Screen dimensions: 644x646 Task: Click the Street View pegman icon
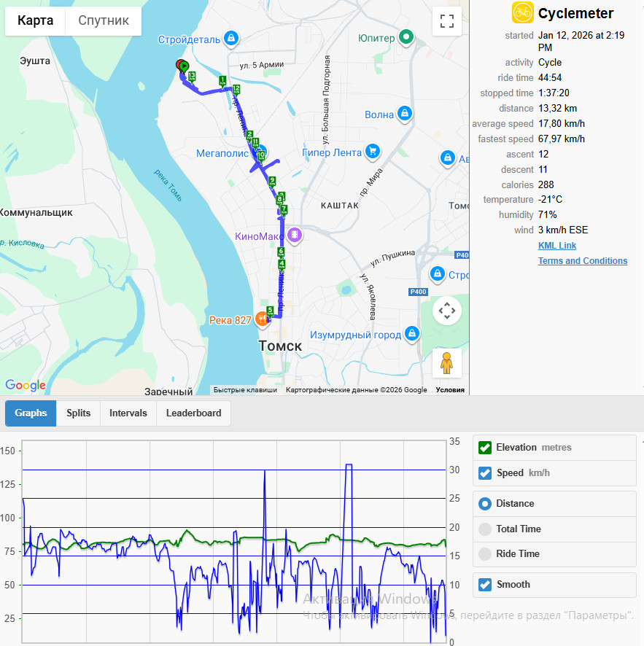[x=446, y=363]
